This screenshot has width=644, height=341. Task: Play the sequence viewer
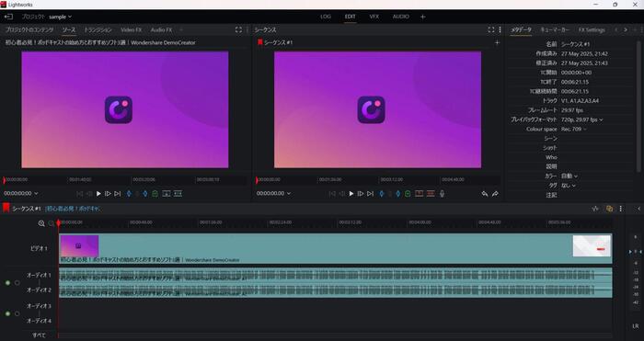tap(351, 194)
